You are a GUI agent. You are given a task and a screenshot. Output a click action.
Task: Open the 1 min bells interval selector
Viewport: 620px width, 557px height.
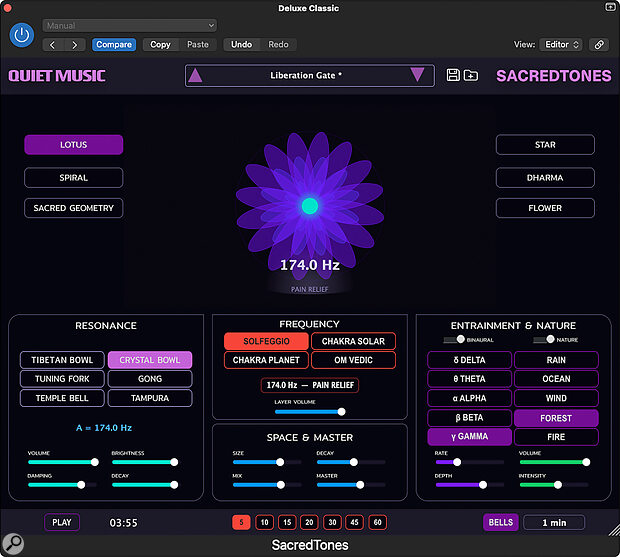(554, 523)
